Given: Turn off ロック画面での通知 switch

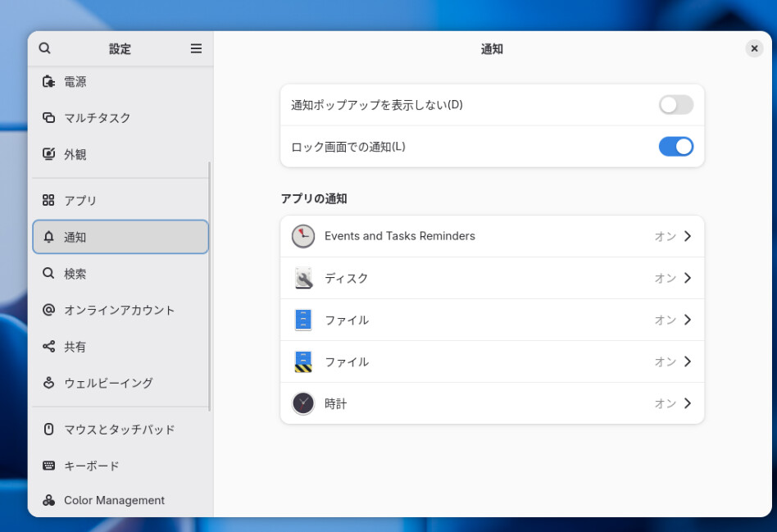Looking at the screenshot, I should pos(675,147).
